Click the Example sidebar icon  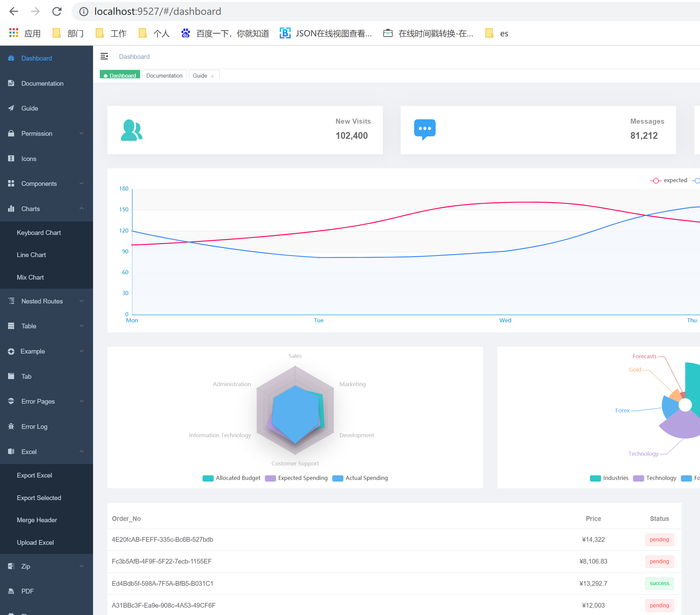point(11,352)
